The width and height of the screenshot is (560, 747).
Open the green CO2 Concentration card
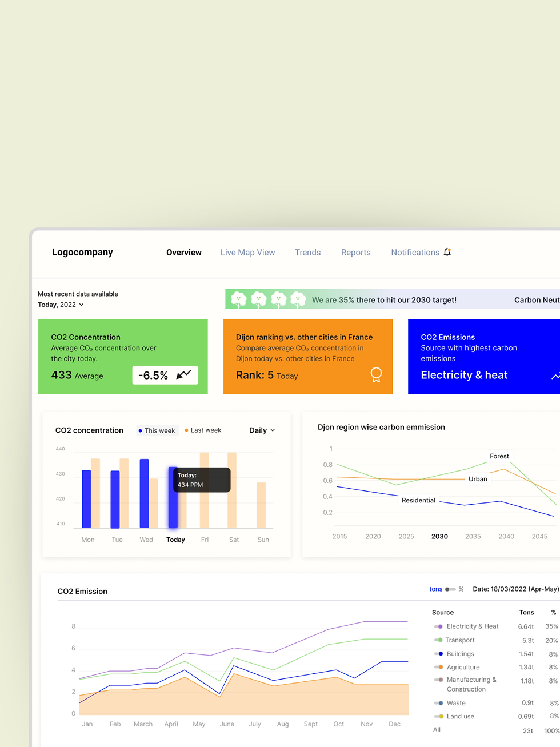click(x=123, y=357)
